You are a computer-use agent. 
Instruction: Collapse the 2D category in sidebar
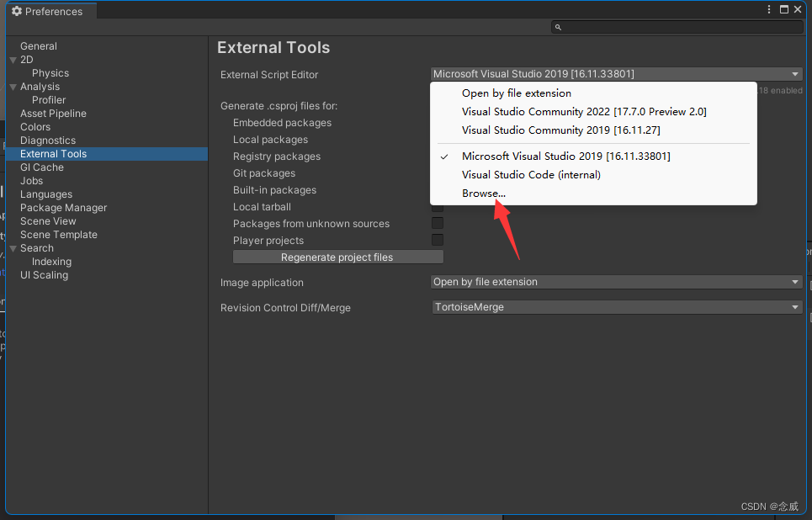point(13,60)
